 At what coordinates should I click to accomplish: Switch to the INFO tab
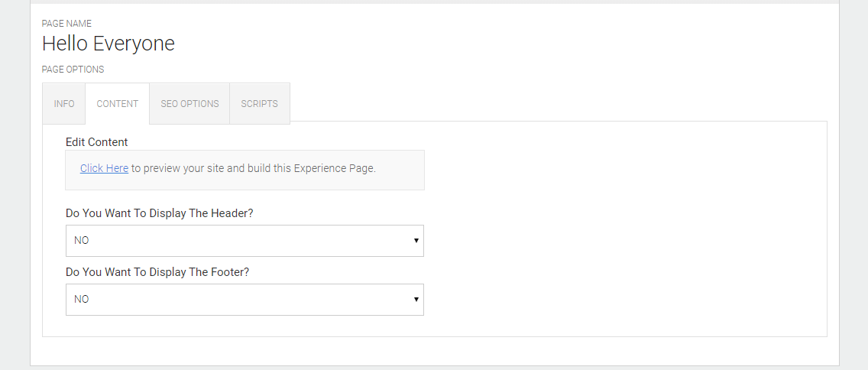pyautogui.click(x=64, y=103)
